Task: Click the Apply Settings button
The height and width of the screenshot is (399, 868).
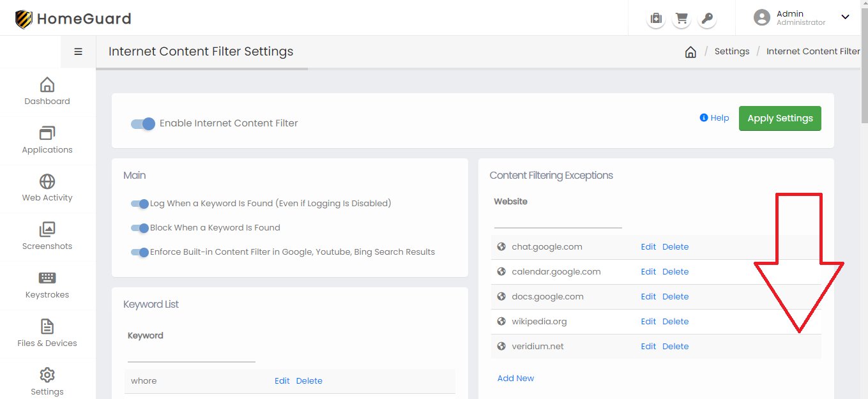Action: click(x=780, y=118)
